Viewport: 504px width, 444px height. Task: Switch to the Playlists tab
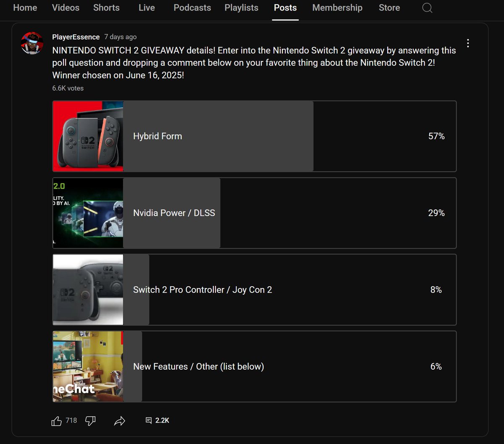pos(241,8)
